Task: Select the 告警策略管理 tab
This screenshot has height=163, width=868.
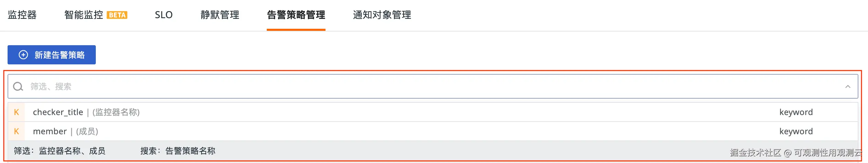Action: tap(296, 15)
